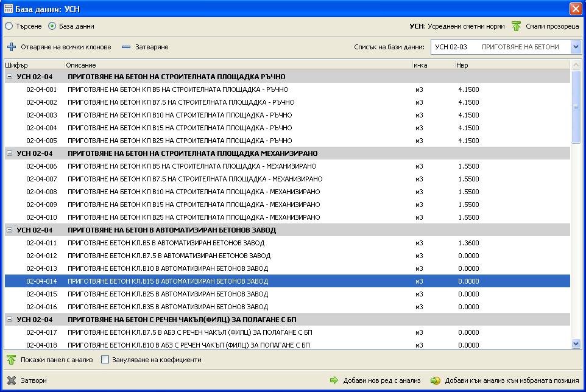Enable the 'Зануляване на коефициенти' checkbox

pos(105,360)
